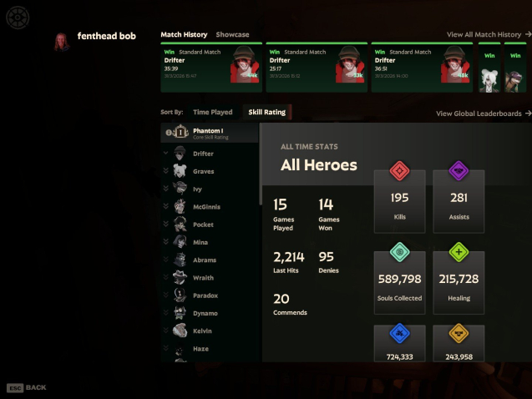The image size is (532, 399).
Task: Click the red Kills diamond icon
Action: [399, 170]
